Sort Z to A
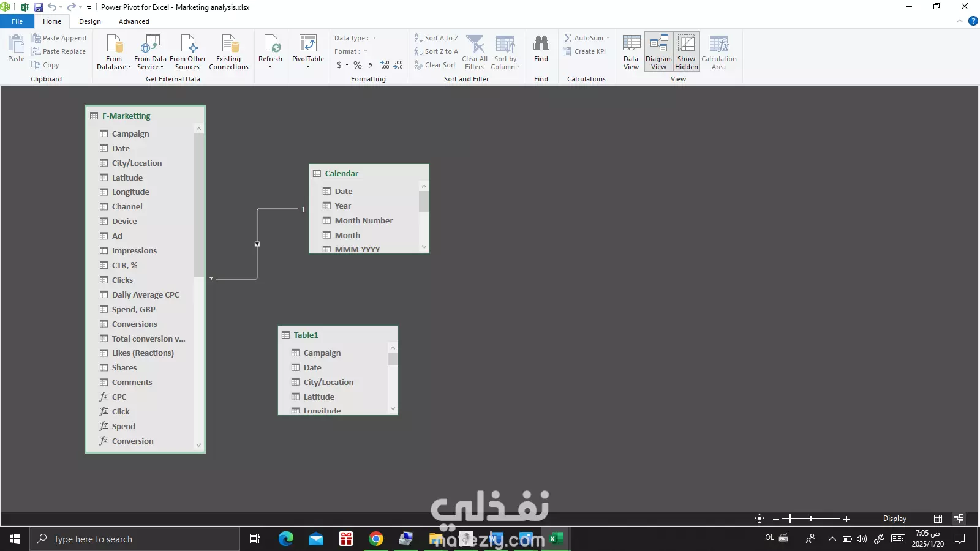This screenshot has width=980, height=551. pyautogui.click(x=436, y=51)
